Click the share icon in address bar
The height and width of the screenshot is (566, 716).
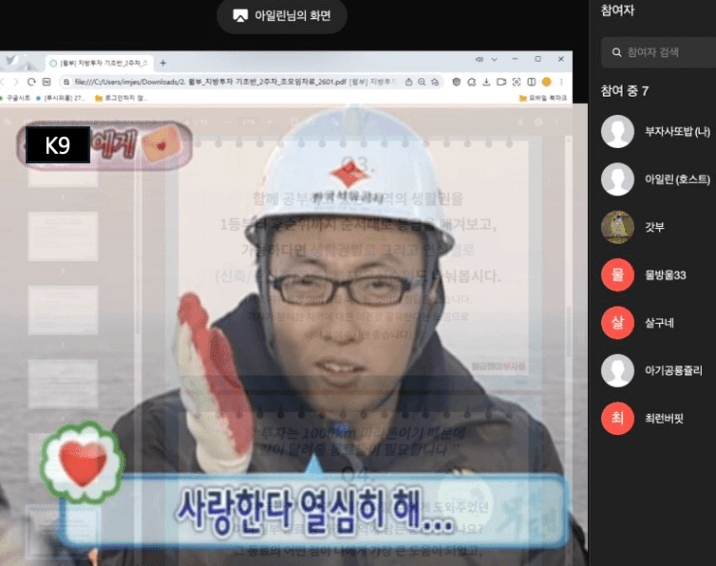tap(409, 82)
